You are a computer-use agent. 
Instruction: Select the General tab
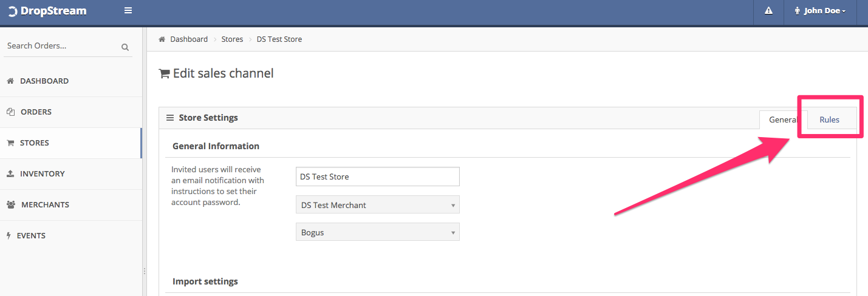pos(784,119)
